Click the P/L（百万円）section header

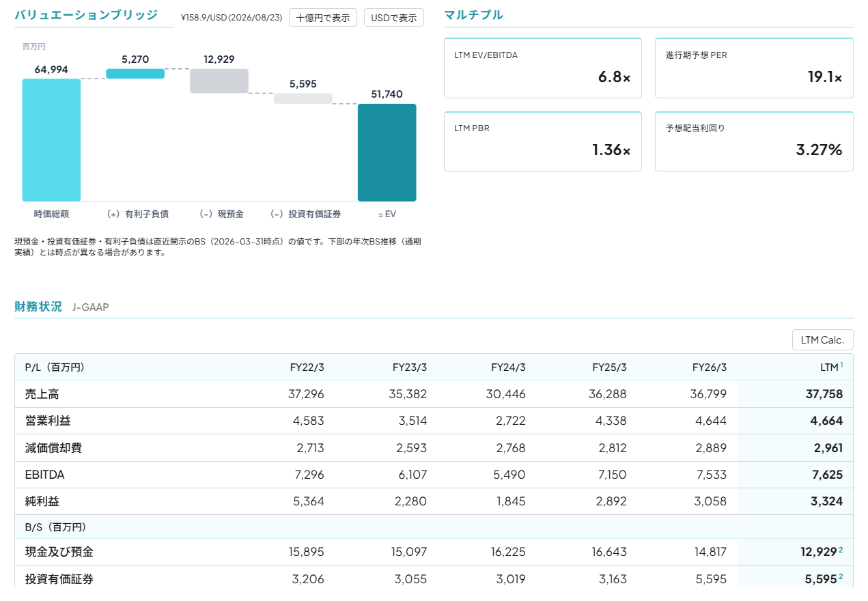(55, 367)
